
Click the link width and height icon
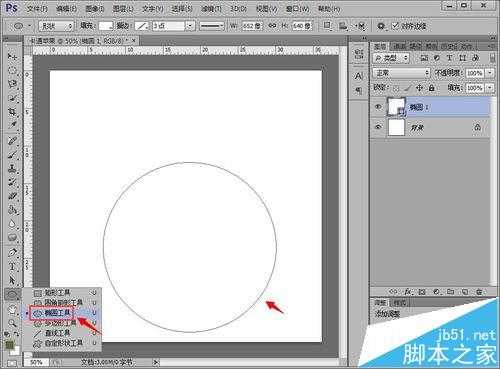[x=272, y=26]
